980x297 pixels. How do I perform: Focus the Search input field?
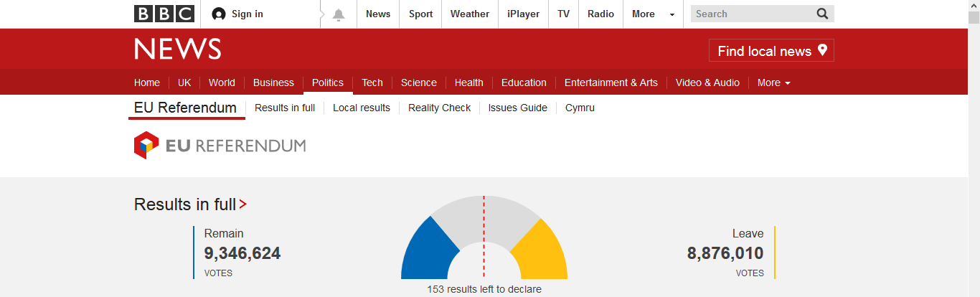[x=753, y=14]
